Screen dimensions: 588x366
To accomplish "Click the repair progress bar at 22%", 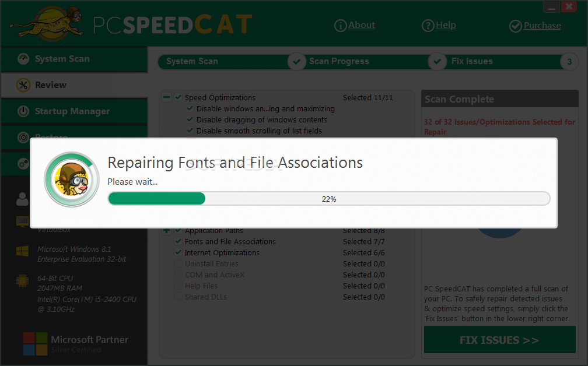I will pos(329,199).
